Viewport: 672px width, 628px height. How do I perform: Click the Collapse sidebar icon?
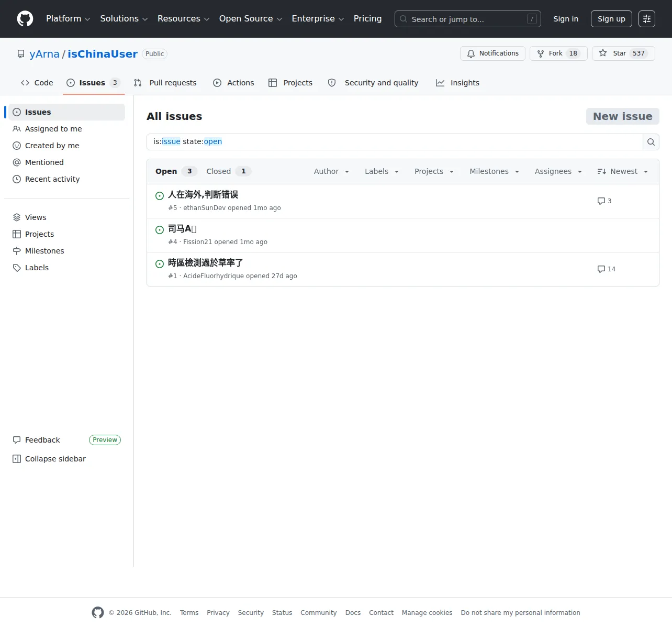coord(17,459)
